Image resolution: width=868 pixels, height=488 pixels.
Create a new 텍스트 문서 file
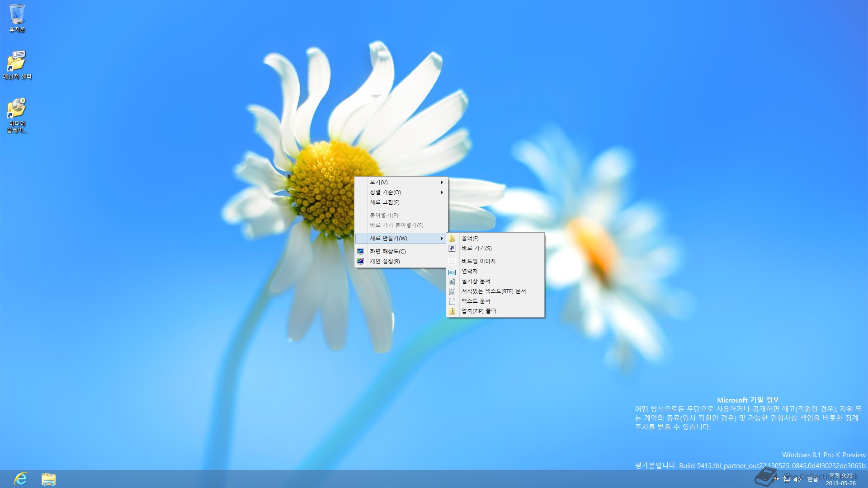click(495, 301)
